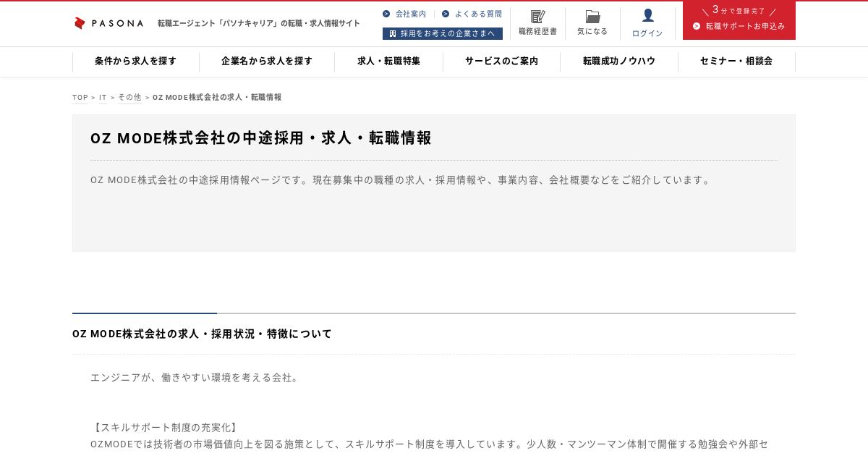The width and height of the screenshot is (868, 456).
Task: Click the arrow icon beside 会社案内
Action: click(x=386, y=14)
